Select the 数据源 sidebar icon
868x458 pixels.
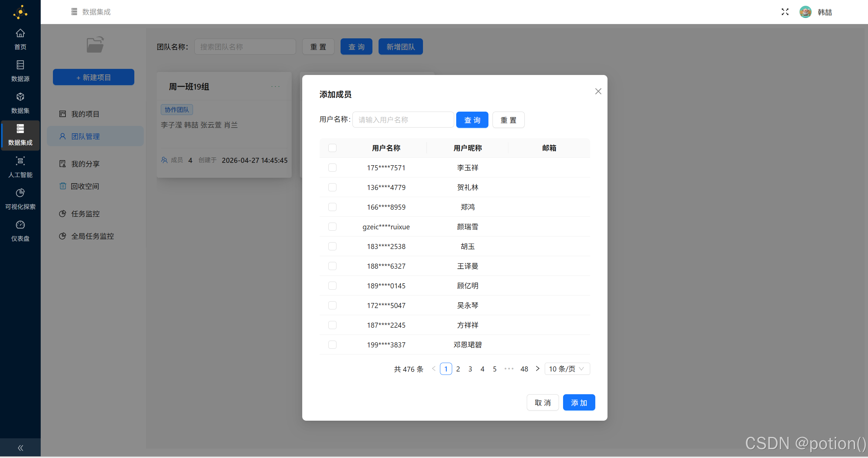coord(20,70)
